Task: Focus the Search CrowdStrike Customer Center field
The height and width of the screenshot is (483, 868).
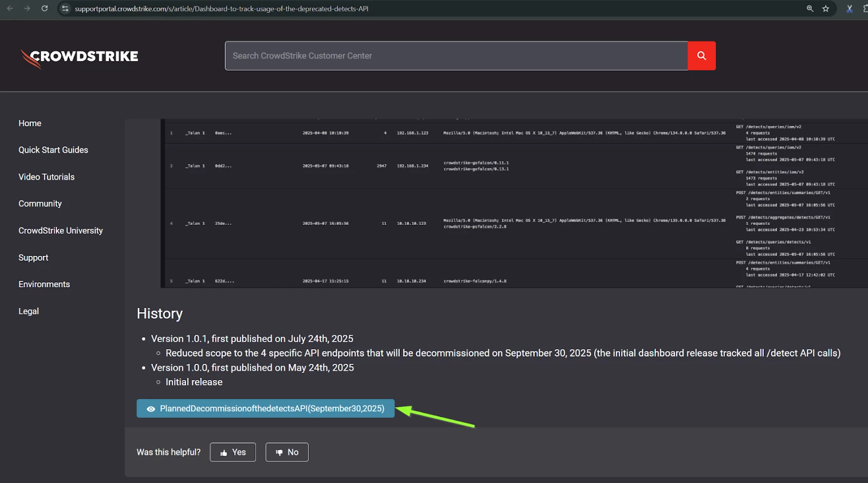Action: click(x=456, y=56)
